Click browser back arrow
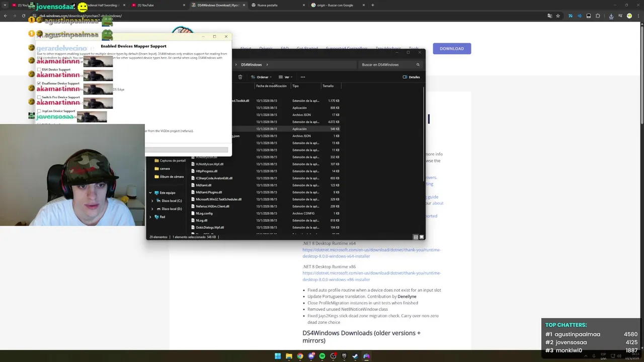 coord(6,16)
